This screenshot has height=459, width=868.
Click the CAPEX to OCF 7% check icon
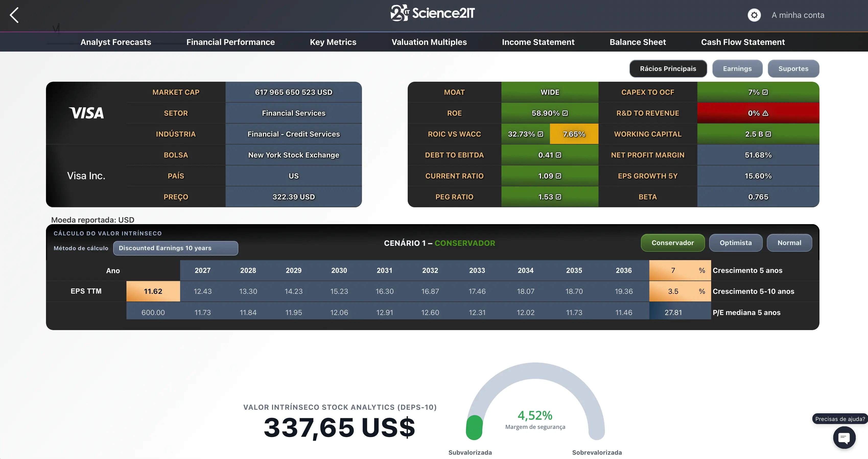765,92
